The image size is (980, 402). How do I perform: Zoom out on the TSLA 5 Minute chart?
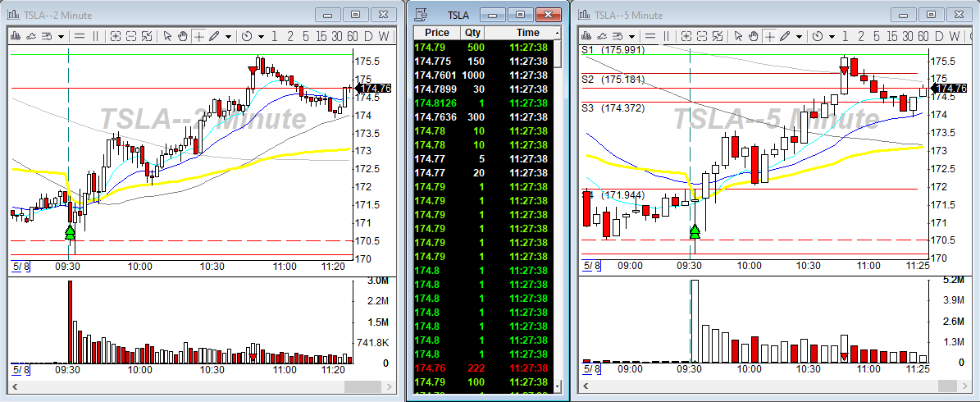pos(702,36)
